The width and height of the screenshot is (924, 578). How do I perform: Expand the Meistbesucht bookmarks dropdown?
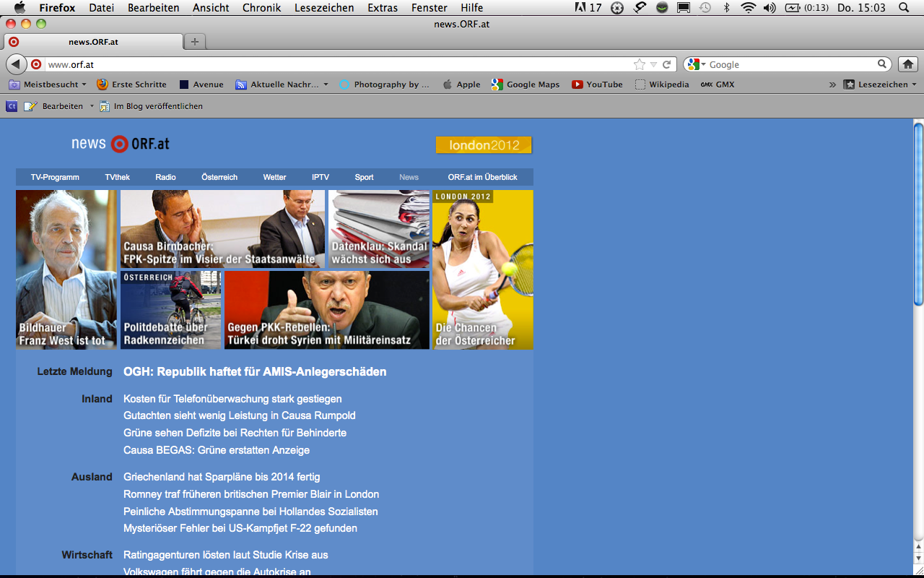pyautogui.click(x=84, y=85)
